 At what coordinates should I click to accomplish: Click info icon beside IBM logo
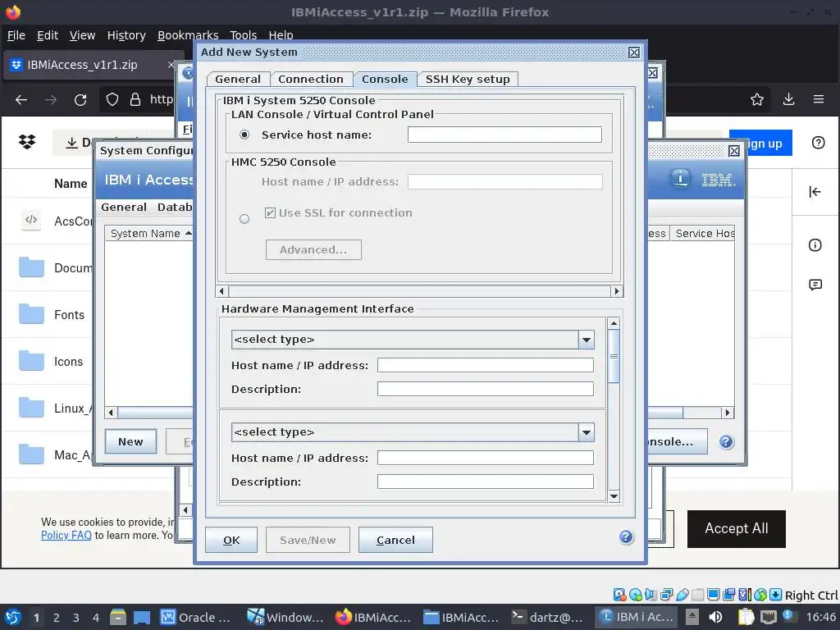680,178
